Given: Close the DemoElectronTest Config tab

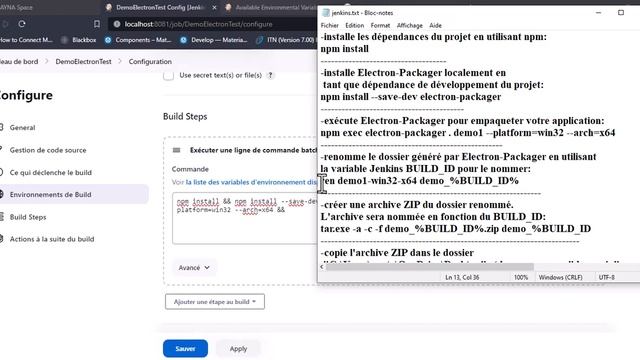Looking at the screenshot, I should point(214,7).
